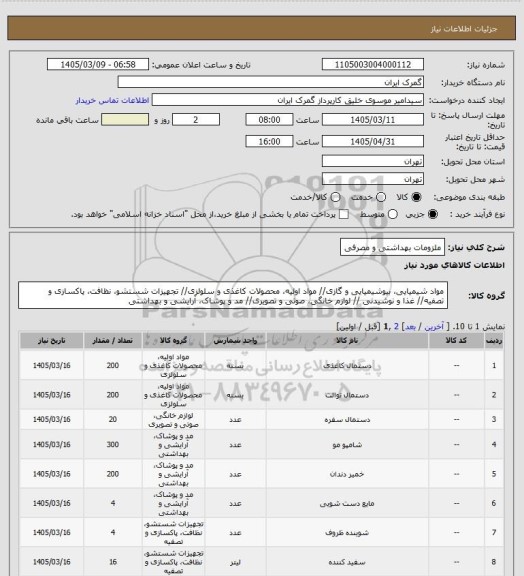Click unit لیتر in the سفید کننده row
The height and width of the screenshot is (576, 524).
tap(235, 562)
